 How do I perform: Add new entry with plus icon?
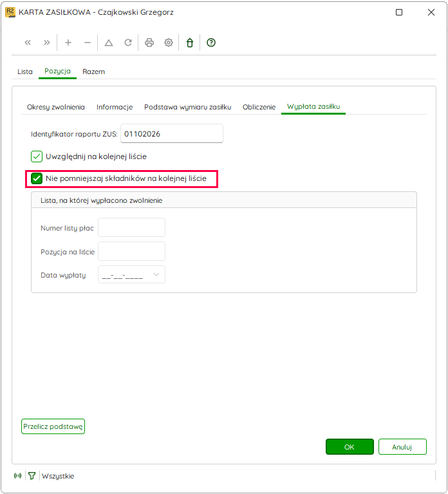point(68,43)
